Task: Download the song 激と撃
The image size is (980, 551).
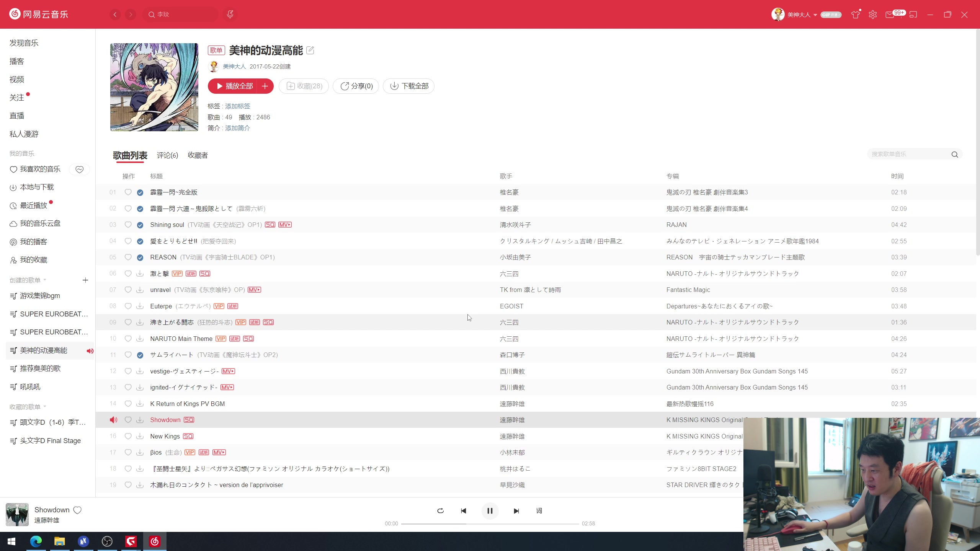Action: [x=140, y=274]
